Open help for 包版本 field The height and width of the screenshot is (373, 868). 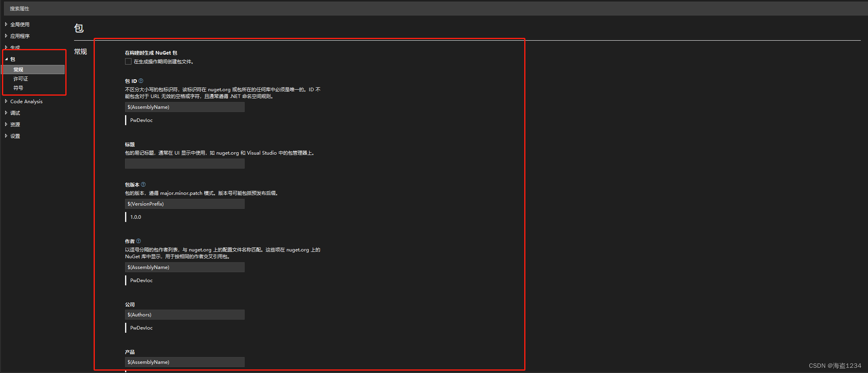(143, 184)
